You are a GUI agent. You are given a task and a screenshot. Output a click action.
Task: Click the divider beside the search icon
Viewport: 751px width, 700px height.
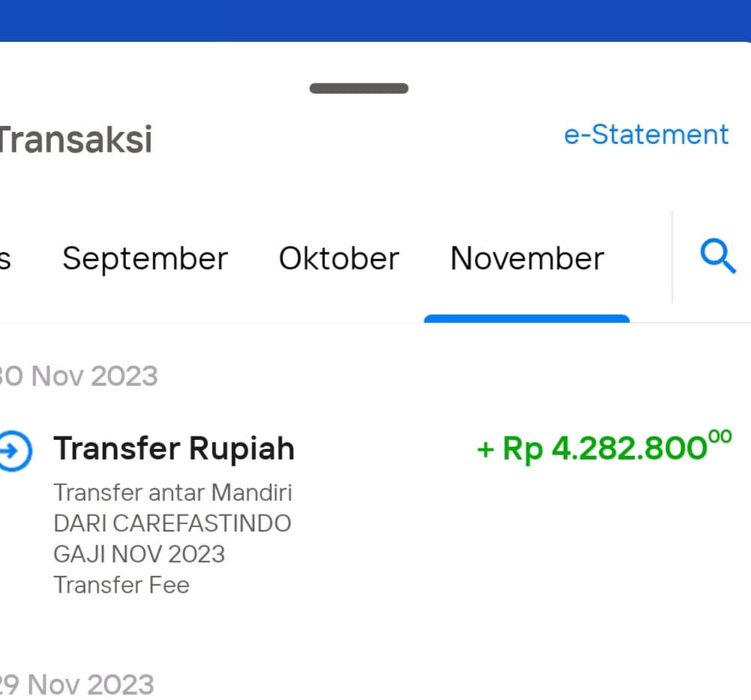click(x=672, y=257)
